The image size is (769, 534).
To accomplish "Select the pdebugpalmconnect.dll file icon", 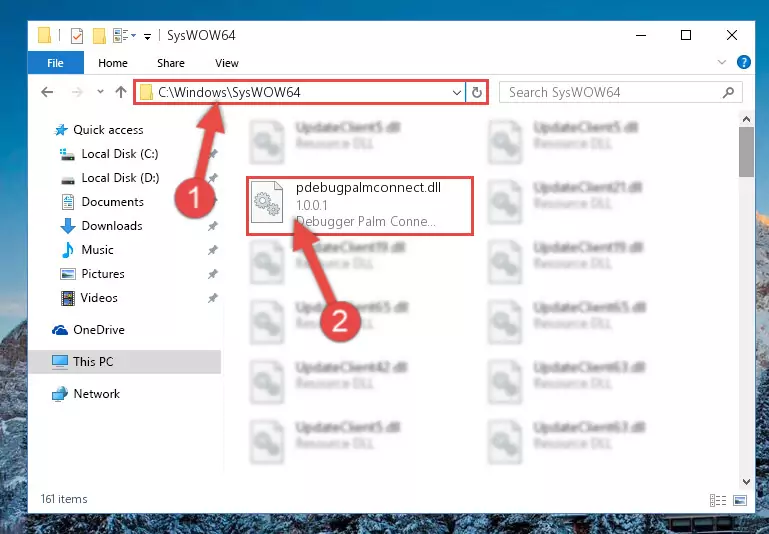I will [x=267, y=203].
